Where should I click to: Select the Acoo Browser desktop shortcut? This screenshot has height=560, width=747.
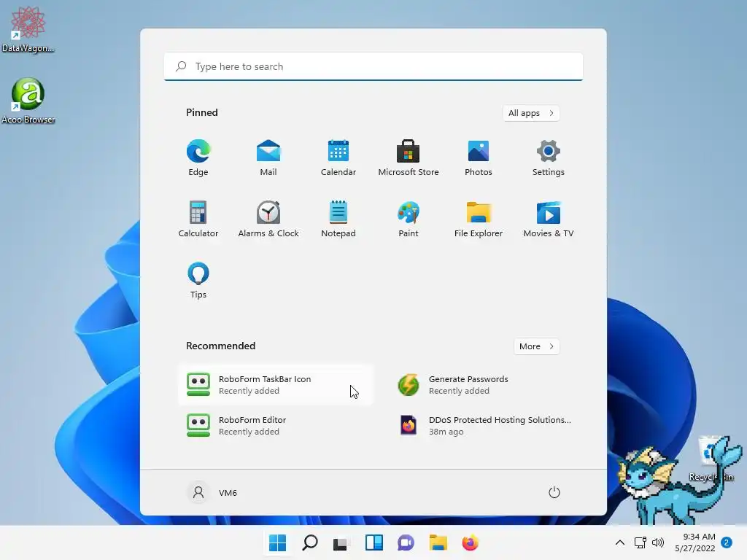tap(28, 101)
